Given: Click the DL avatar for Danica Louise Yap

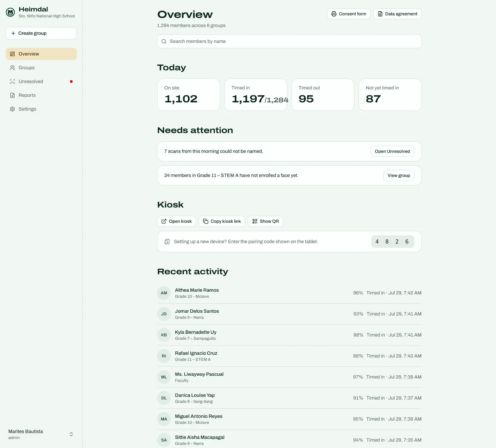Looking at the screenshot, I should [164, 398].
